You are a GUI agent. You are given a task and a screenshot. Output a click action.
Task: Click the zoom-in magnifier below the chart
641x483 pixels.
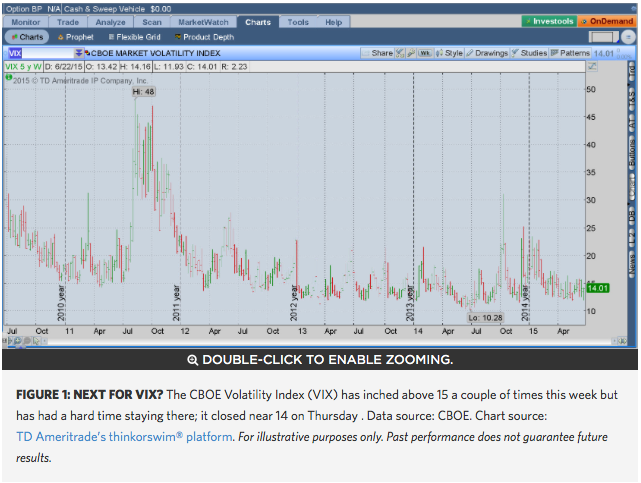[18, 341]
